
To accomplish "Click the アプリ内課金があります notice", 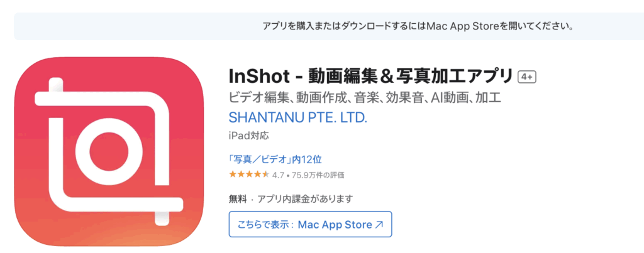I will [x=305, y=199].
